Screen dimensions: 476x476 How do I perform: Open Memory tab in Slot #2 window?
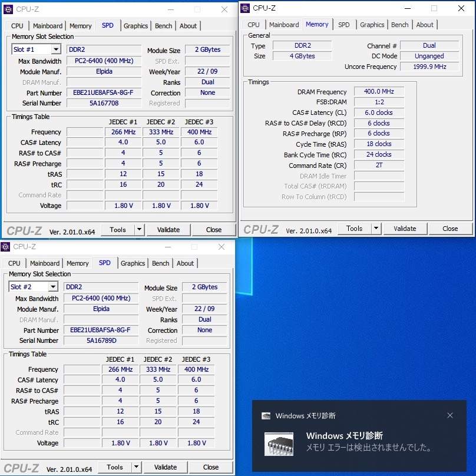[x=77, y=263]
